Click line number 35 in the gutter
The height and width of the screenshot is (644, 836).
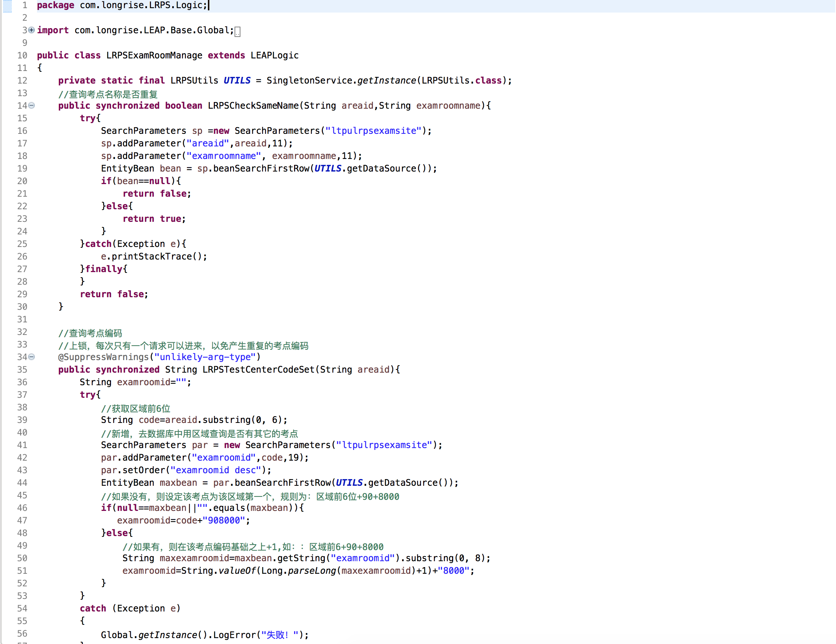pos(22,370)
